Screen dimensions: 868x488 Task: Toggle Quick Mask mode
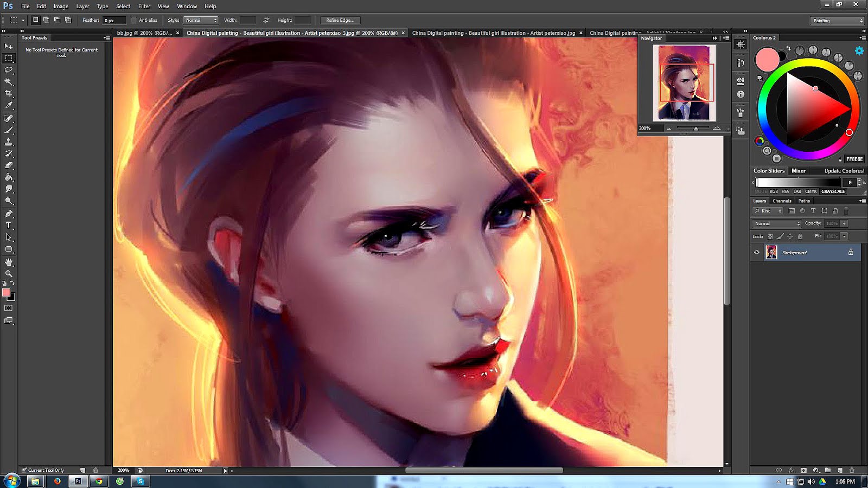tap(9, 308)
